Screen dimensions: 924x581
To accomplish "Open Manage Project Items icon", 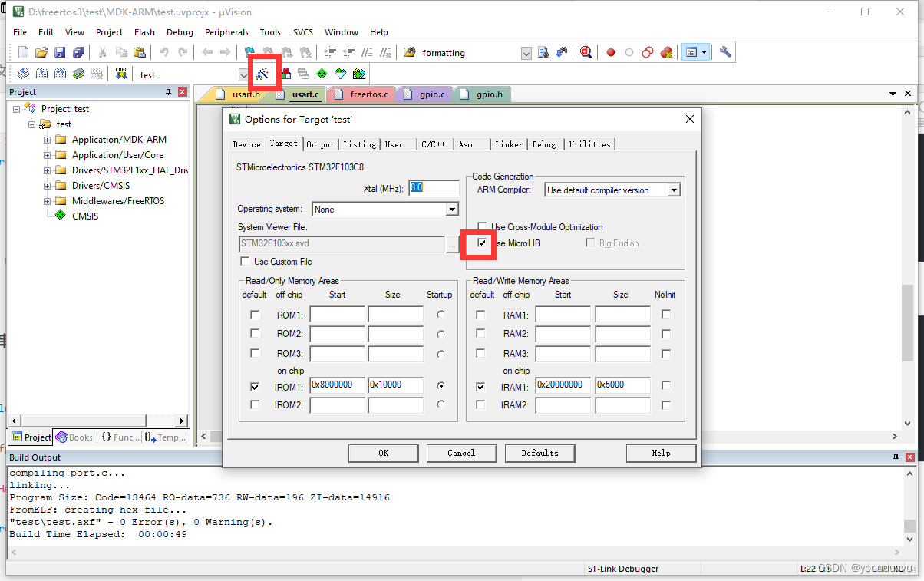I will tap(285, 74).
